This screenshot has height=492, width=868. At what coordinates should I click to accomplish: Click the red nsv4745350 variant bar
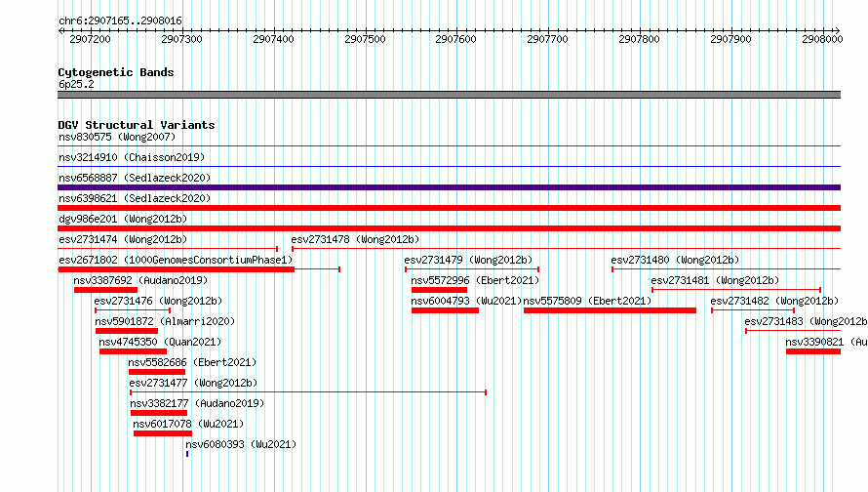tap(133, 351)
